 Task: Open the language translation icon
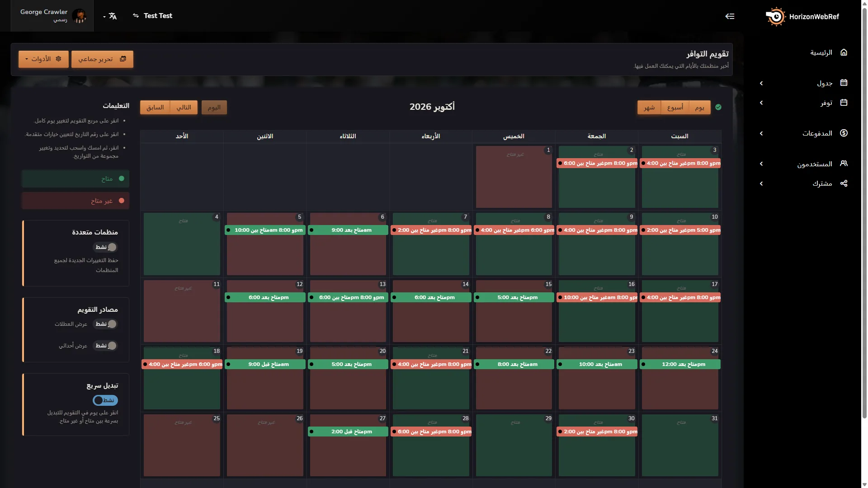tap(113, 16)
